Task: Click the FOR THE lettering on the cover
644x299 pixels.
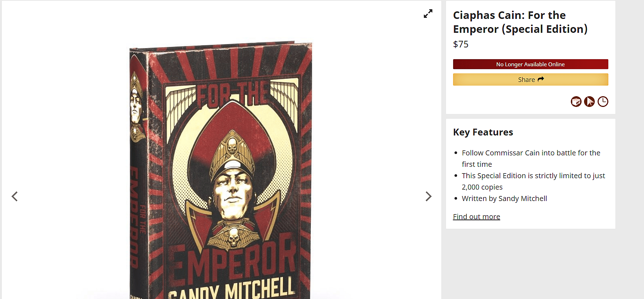Action: point(234,93)
